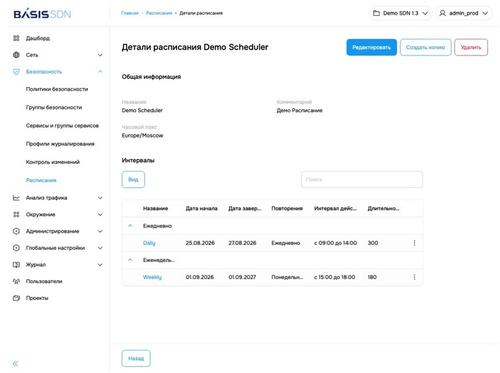The height and width of the screenshot is (373, 500).
Task: Open the Demo SDN 1.3 project dropdown
Action: pyautogui.click(x=401, y=13)
